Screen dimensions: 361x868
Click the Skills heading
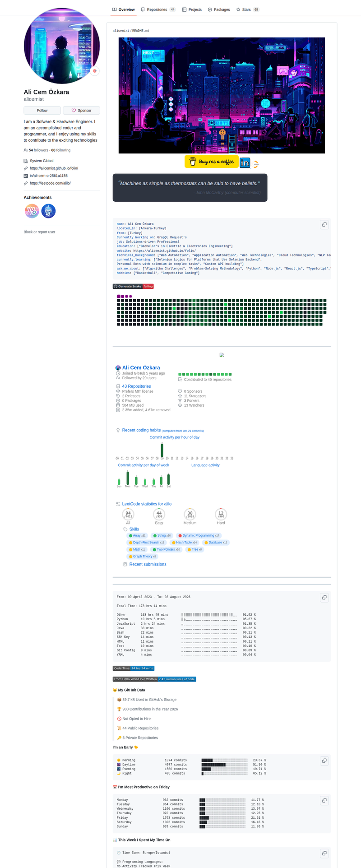(134, 529)
